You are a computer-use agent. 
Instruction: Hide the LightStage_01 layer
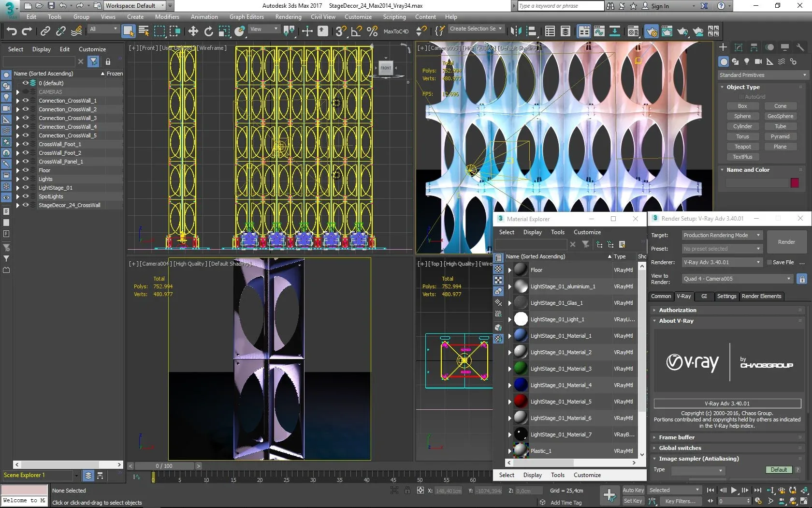pos(26,188)
